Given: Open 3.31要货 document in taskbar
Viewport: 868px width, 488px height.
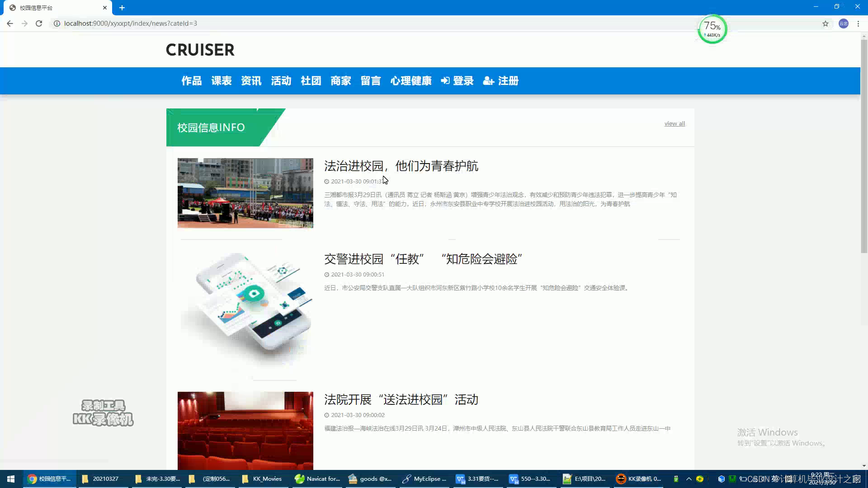Looking at the screenshot, I should point(478,479).
